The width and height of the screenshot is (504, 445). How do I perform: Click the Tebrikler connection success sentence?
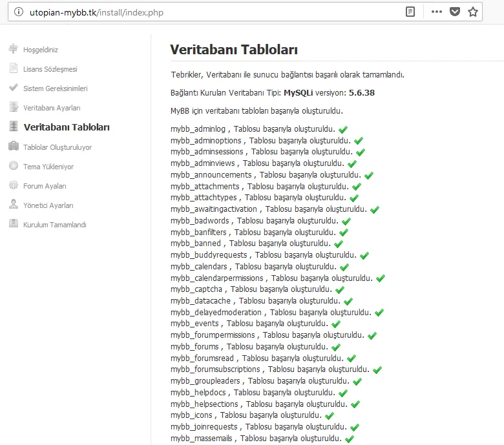(x=288, y=74)
